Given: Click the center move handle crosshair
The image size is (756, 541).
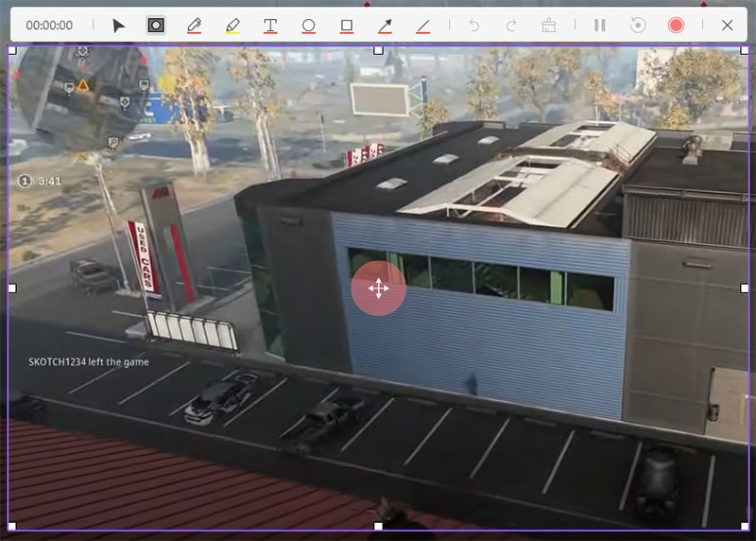Looking at the screenshot, I should (379, 288).
